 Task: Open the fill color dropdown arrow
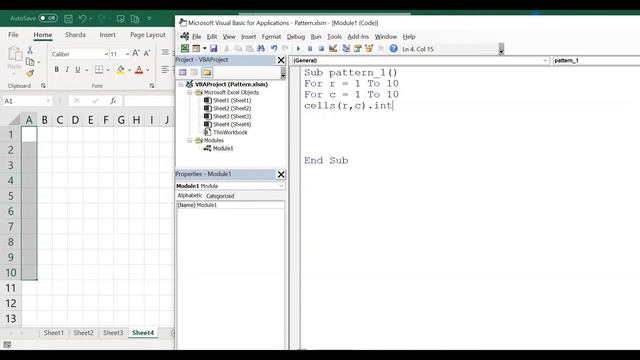coord(129,70)
